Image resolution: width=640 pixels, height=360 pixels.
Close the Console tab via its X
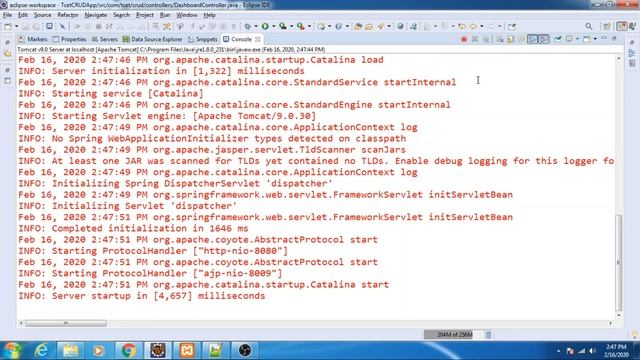click(x=258, y=39)
